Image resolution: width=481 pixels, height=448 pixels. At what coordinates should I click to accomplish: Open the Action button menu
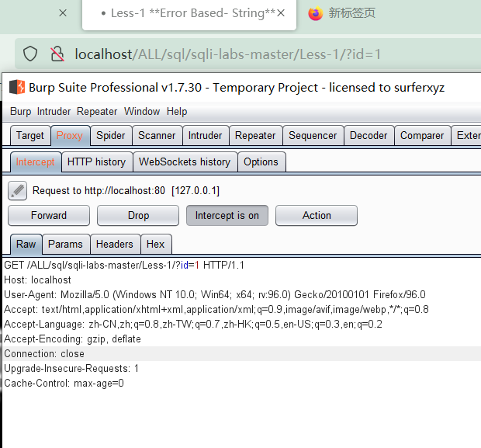point(317,216)
